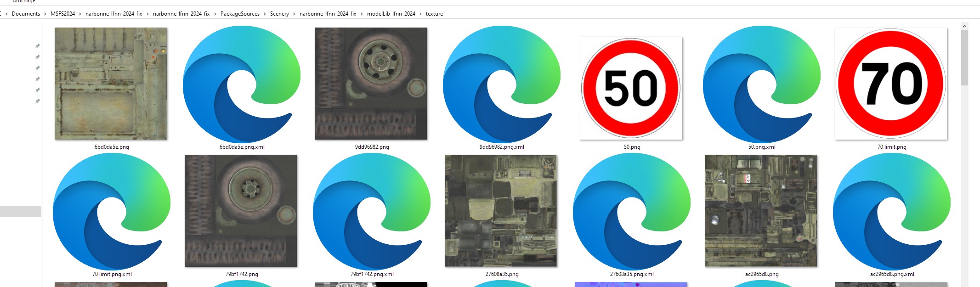The height and width of the screenshot is (287, 980).
Task: Open PackageSources in the breadcrumb path
Action: pos(240,14)
